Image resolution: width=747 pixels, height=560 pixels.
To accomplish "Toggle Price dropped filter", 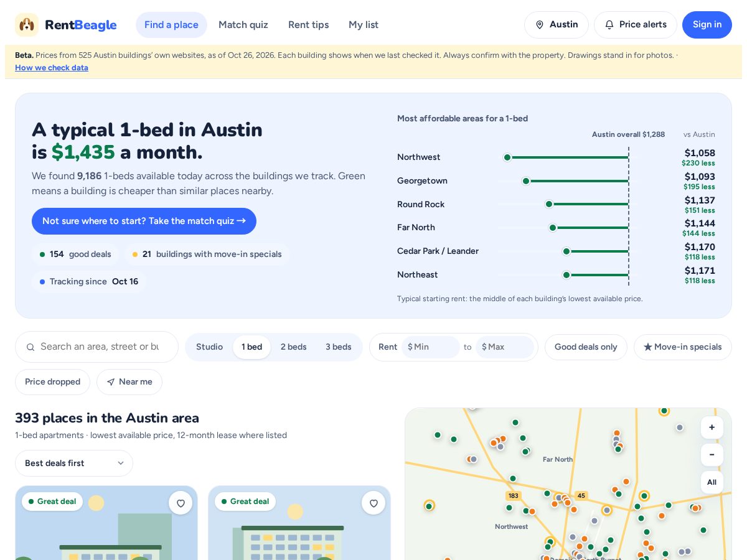I will (x=52, y=382).
